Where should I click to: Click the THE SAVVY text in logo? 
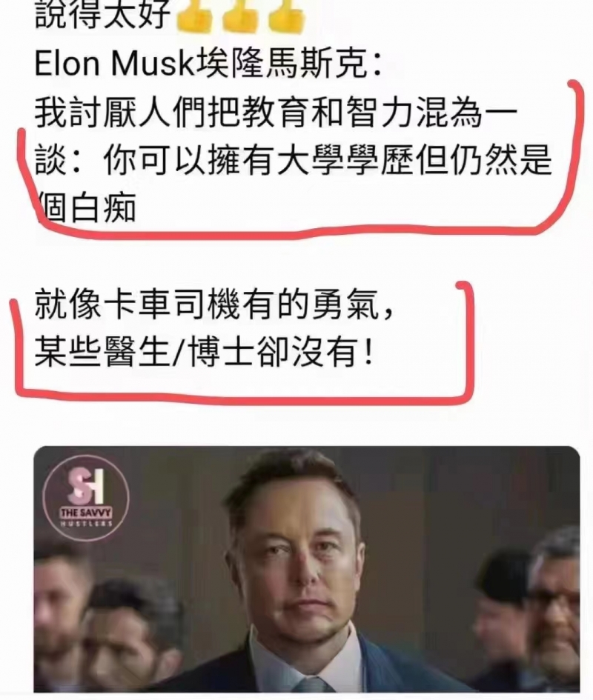coord(86,512)
